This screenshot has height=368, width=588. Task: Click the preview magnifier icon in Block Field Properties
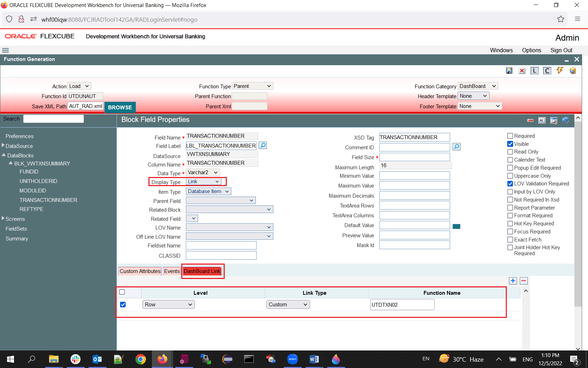point(554,121)
